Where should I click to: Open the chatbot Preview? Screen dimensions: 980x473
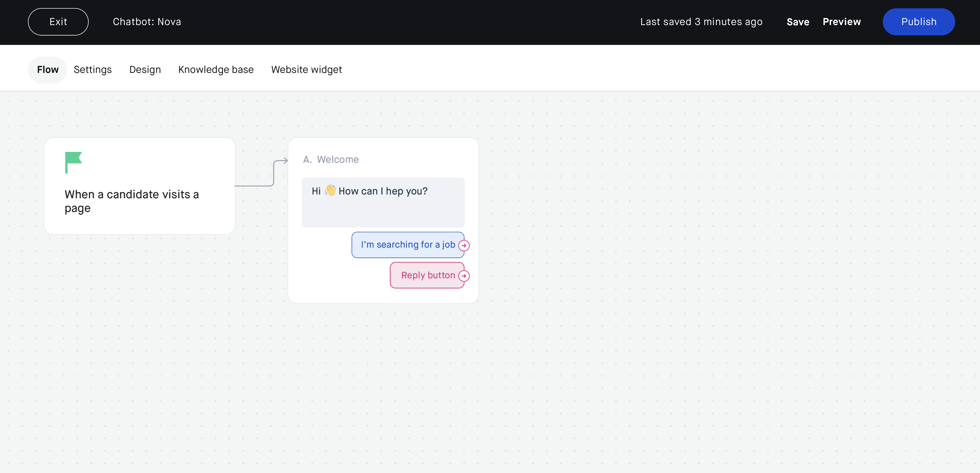click(x=842, y=22)
